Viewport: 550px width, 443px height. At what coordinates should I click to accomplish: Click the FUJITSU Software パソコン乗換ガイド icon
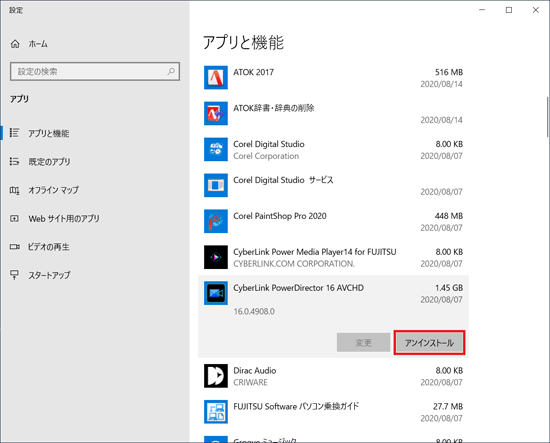click(216, 412)
